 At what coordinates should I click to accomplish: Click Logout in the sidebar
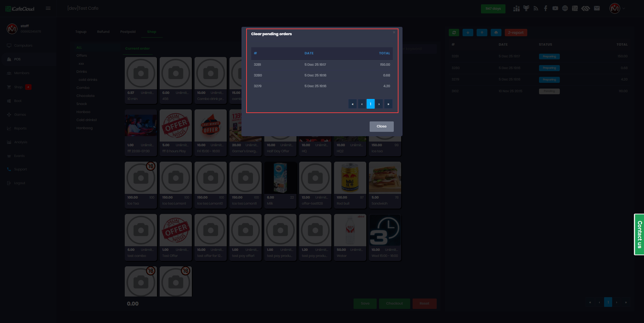[x=19, y=183]
